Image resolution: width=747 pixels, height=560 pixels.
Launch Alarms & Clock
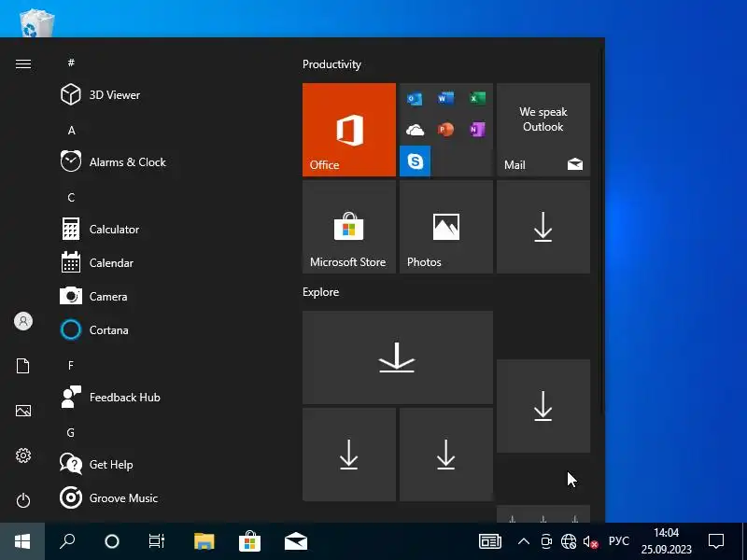coord(113,161)
